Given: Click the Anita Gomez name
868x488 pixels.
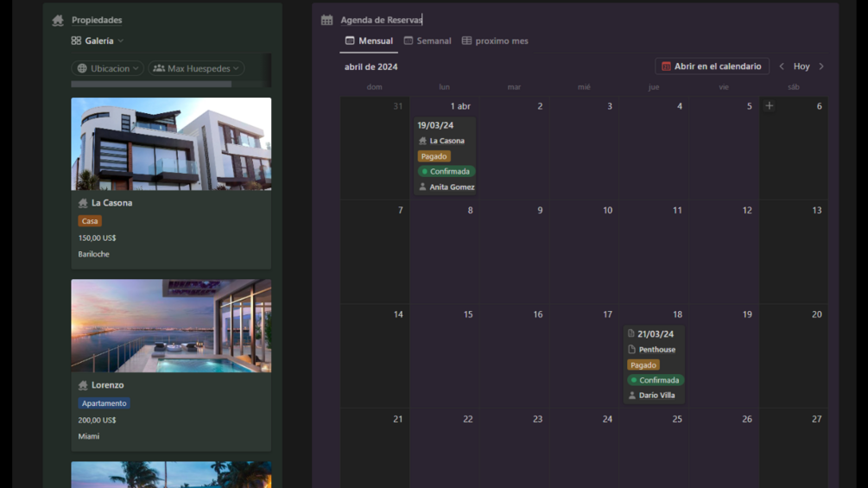Looking at the screenshot, I should coord(452,187).
